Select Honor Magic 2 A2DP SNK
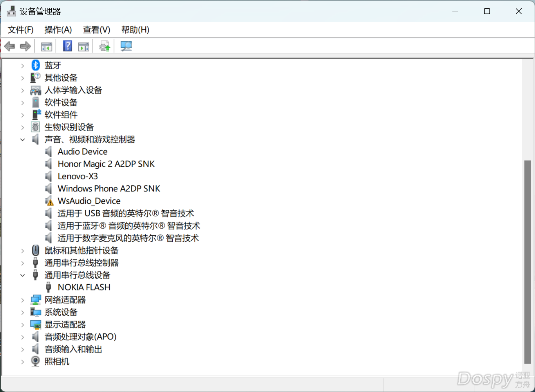This screenshot has height=392, width=535. tap(106, 164)
